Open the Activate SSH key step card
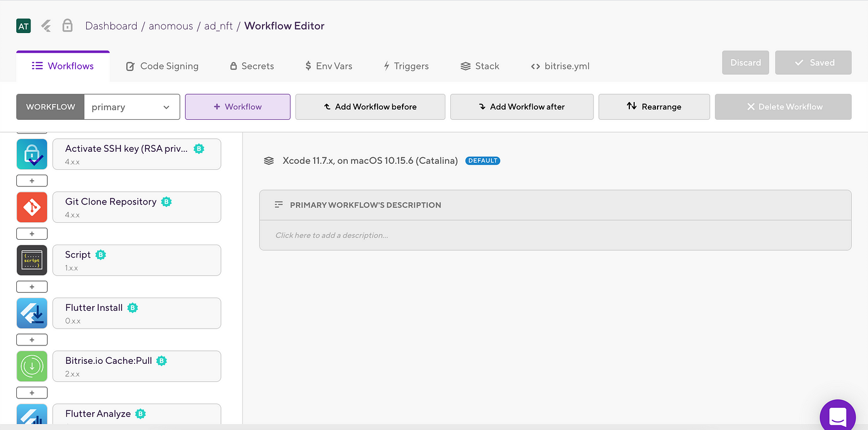This screenshot has height=430, width=868. point(137,154)
